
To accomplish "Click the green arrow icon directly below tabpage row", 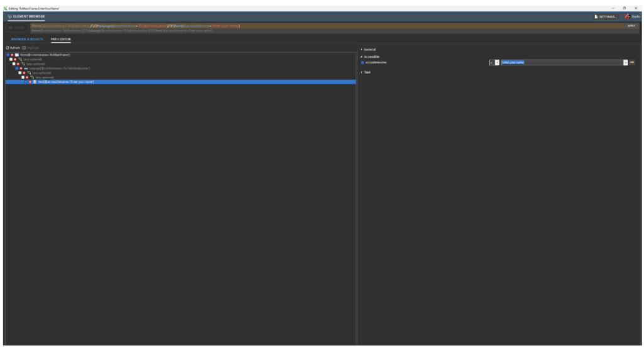I will click(29, 73).
